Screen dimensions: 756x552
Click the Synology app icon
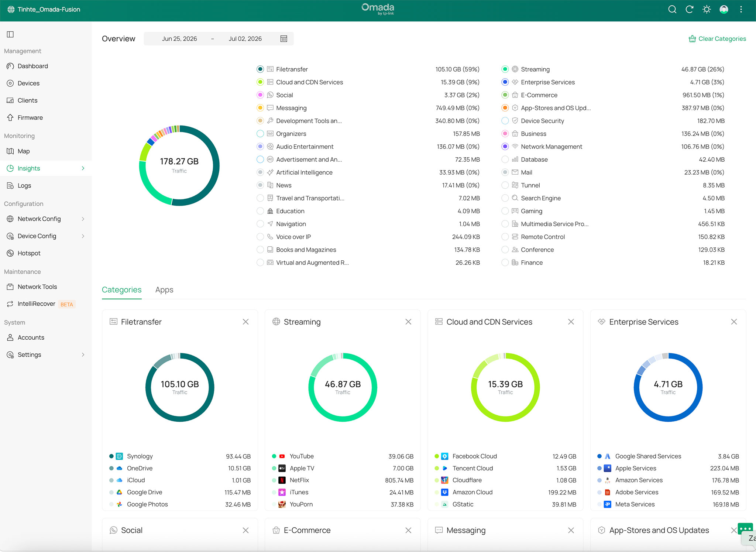(x=119, y=456)
